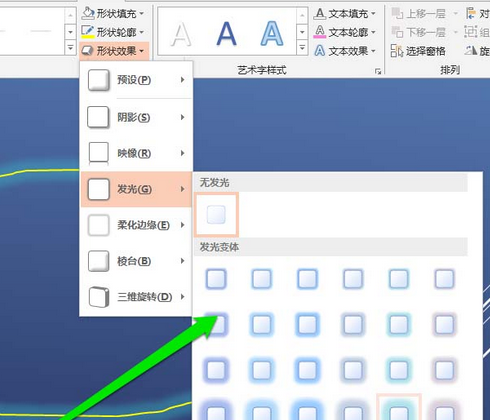The width and height of the screenshot is (490, 420).
Task: Open the 三维旋转(D) 3D rotation submenu
Action: [136, 297]
